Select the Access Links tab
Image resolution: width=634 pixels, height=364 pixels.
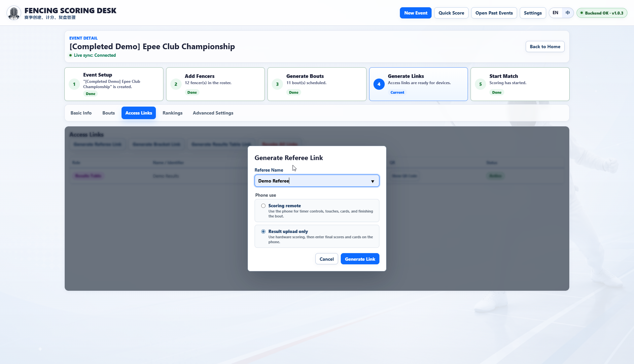(x=139, y=113)
